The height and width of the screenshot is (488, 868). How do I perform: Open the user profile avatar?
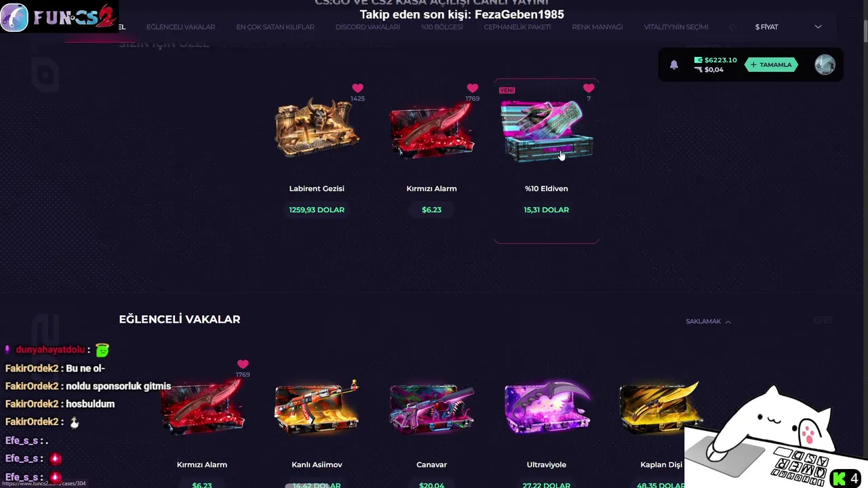(x=825, y=65)
